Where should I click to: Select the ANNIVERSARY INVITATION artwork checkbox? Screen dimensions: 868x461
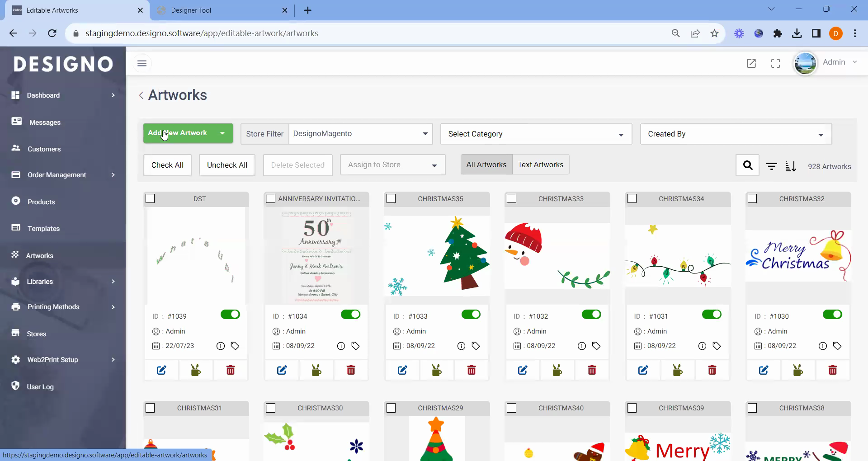click(270, 198)
